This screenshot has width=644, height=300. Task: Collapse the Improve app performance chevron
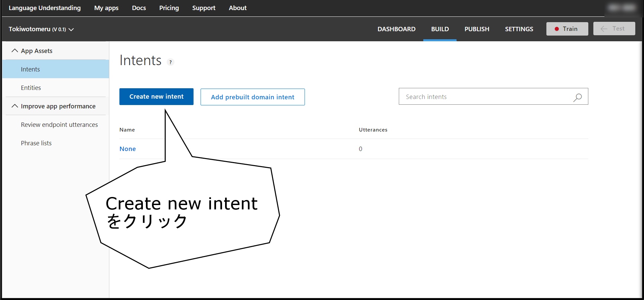[x=15, y=106]
